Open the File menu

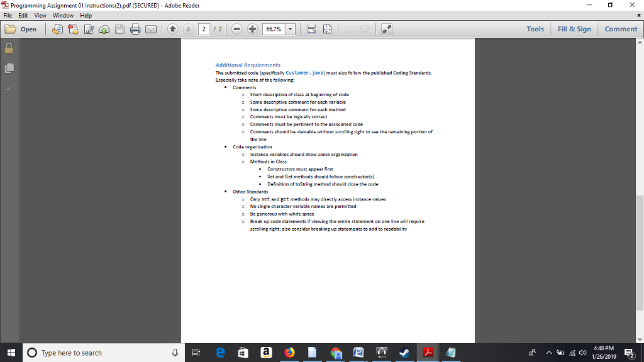click(7, 16)
